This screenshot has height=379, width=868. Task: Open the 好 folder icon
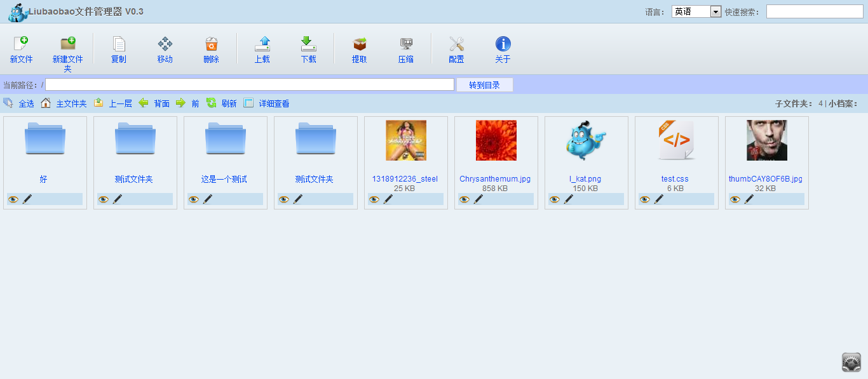(45, 138)
